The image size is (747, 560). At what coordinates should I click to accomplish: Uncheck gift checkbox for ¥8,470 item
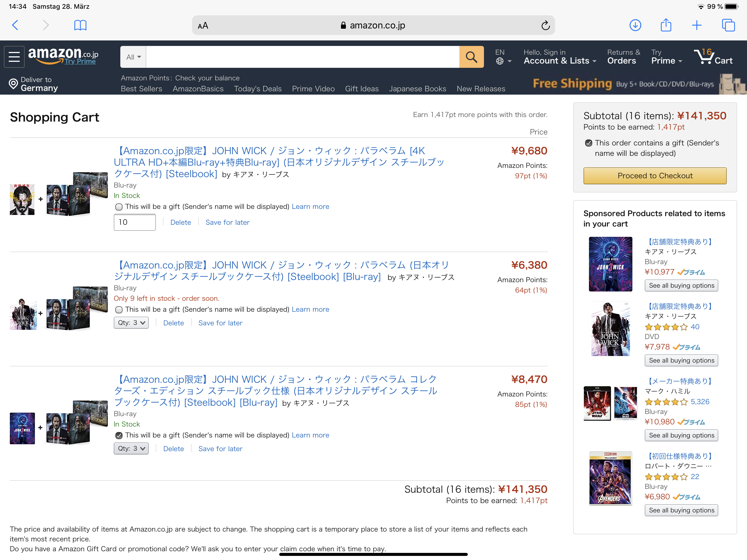click(x=119, y=435)
